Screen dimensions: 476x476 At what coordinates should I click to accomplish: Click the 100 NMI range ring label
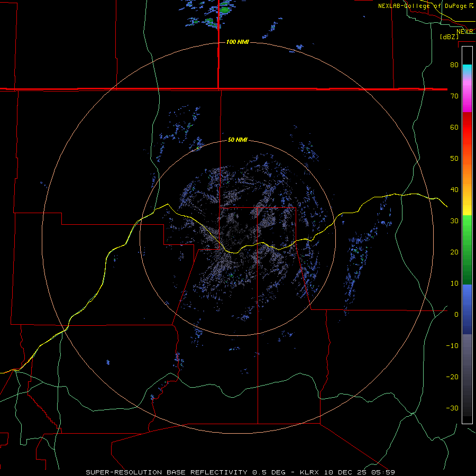click(237, 42)
